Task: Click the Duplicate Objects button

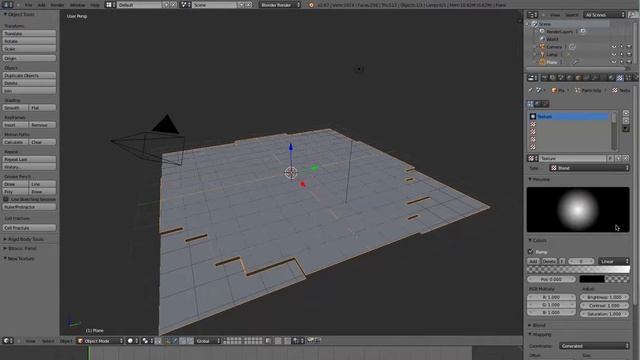Action: pyautogui.click(x=29, y=76)
